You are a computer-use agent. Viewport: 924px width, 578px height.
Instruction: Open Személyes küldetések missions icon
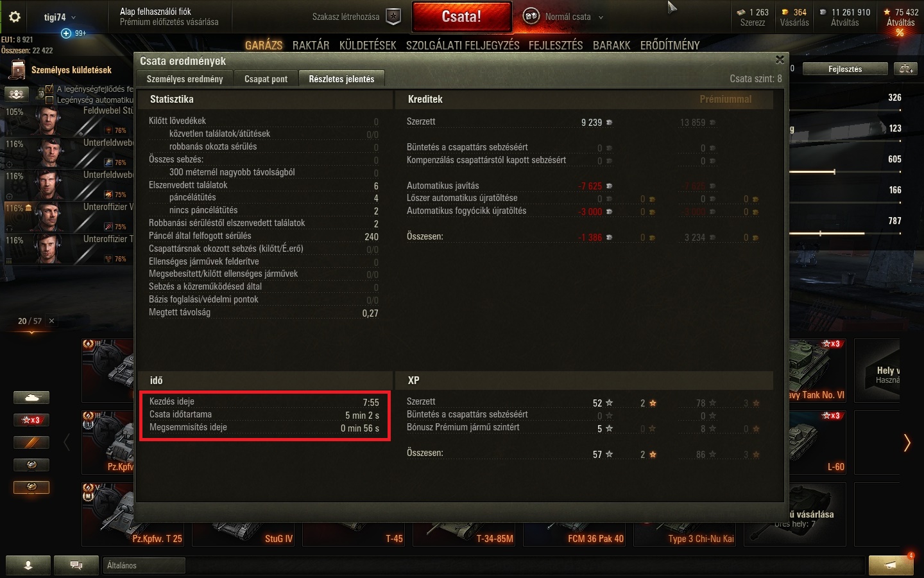(18, 69)
